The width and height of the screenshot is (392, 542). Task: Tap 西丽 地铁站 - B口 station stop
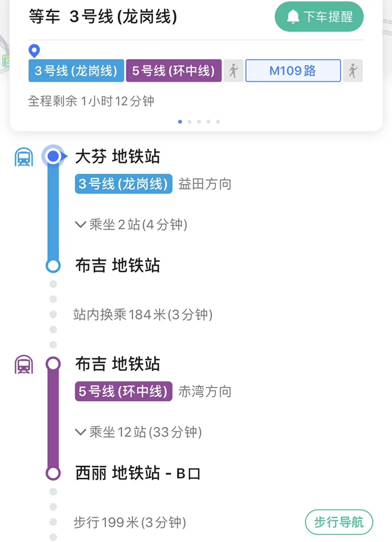(x=137, y=473)
